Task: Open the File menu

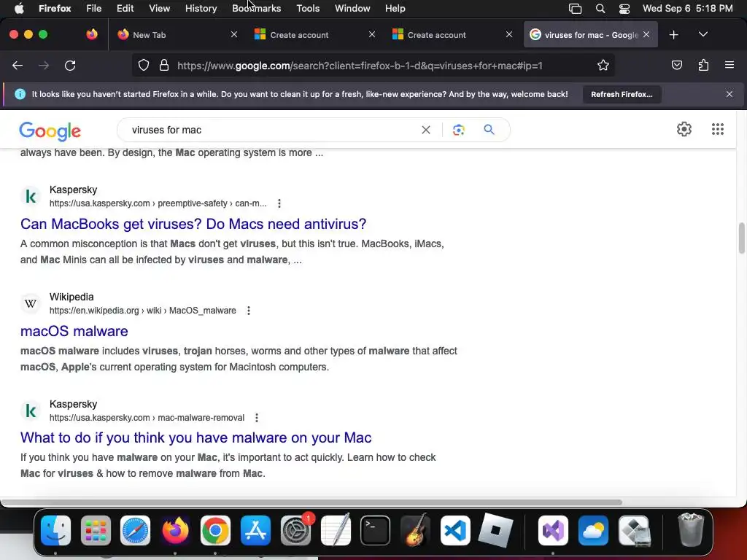Action: point(93,8)
